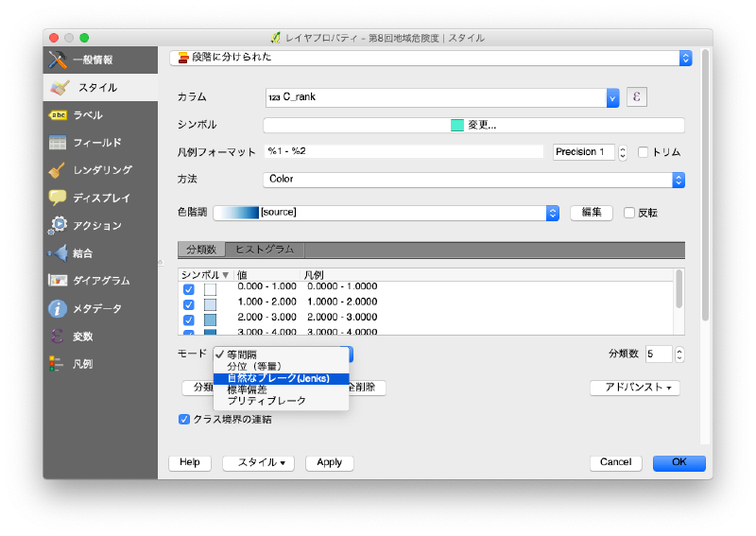Select 等間隔 in mode menu
The height and width of the screenshot is (536, 756).
281,354
